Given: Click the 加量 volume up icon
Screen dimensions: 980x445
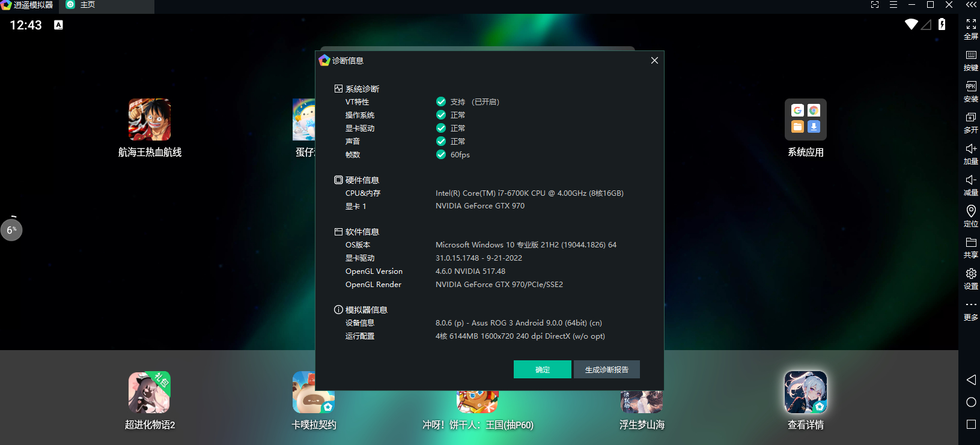Looking at the screenshot, I should (x=971, y=148).
